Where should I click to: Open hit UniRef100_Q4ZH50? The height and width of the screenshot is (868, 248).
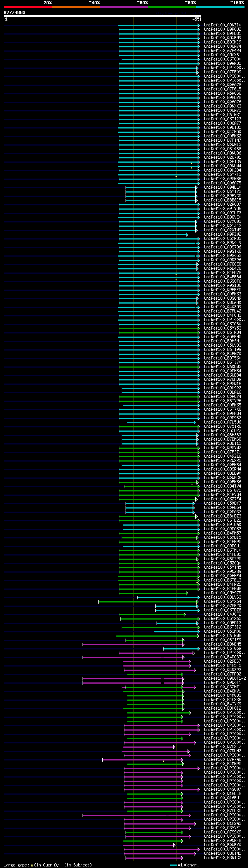222,132
